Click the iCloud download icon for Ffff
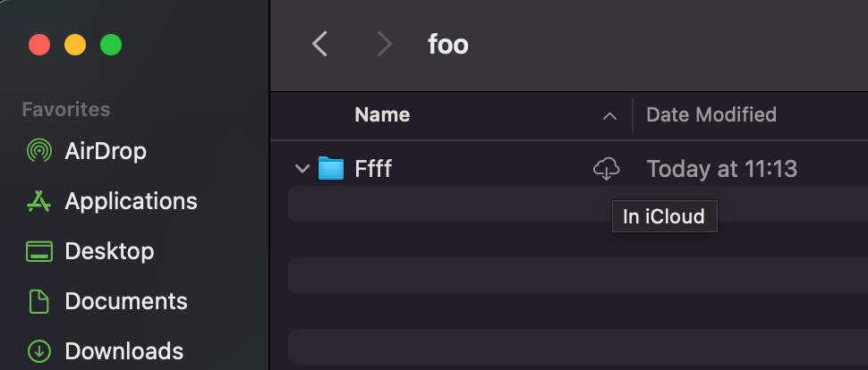 [x=607, y=168]
